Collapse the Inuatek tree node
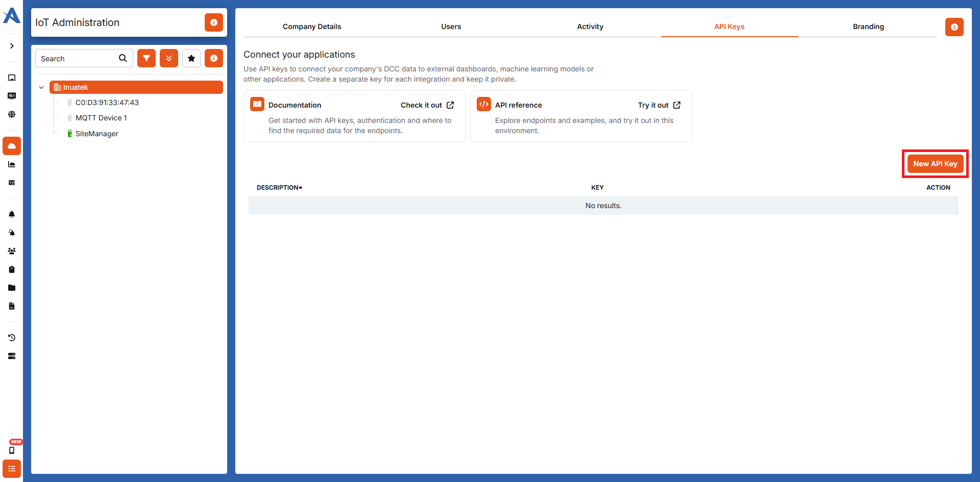Image resolution: width=980 pixels, height=482 pixels. (41, 87)
